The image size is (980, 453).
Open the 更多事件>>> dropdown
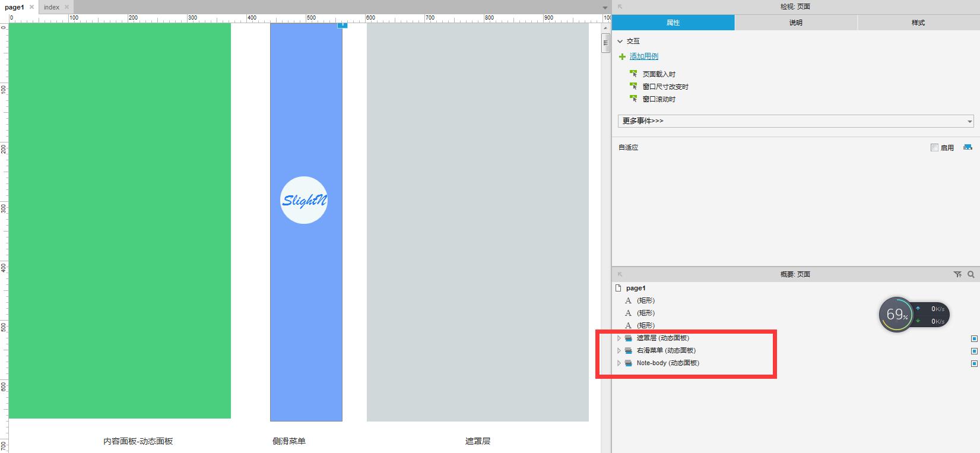click(796, 121)
